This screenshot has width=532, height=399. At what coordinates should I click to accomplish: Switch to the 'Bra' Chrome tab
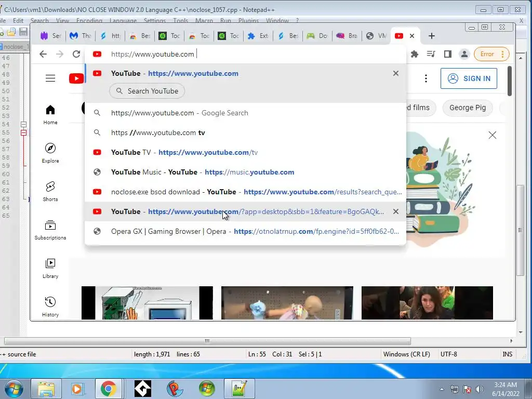(347, 36)
